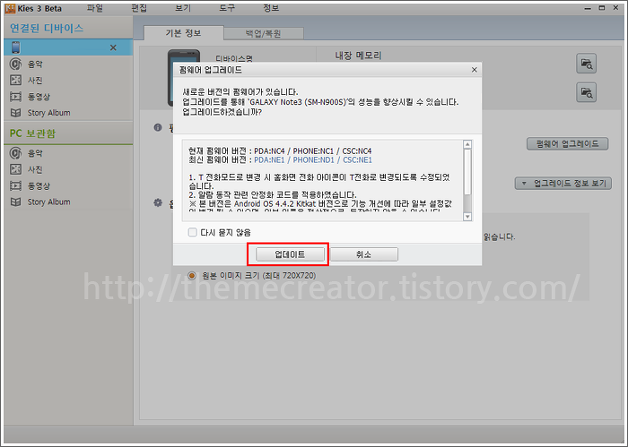This screenshot has height=447, width=628.
Task: Open the 보기 menu
Action: pos(183,8)
